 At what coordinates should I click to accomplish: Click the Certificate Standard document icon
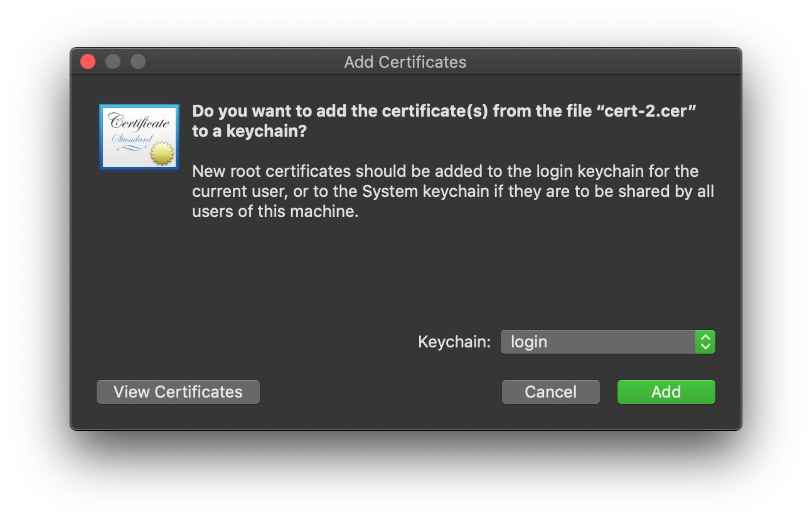[139, 137]
